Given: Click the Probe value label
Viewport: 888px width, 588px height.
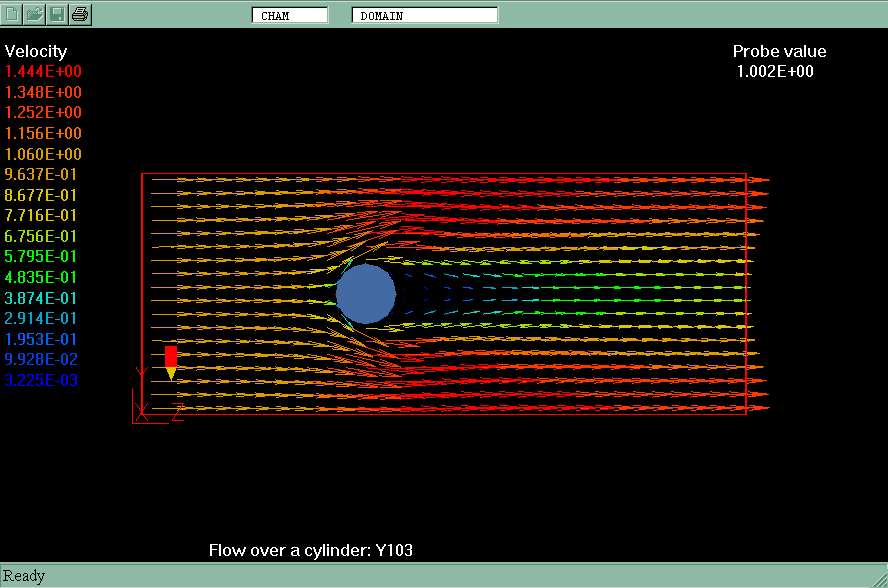Looking at the screenshot, I should click(779, 52).
